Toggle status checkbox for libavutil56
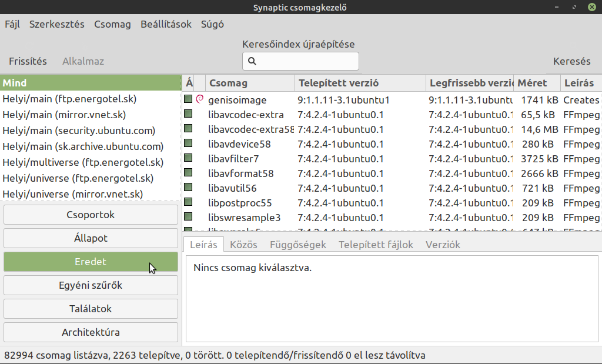The width and height of the screenshot is (602, 364). click(188, 188)
